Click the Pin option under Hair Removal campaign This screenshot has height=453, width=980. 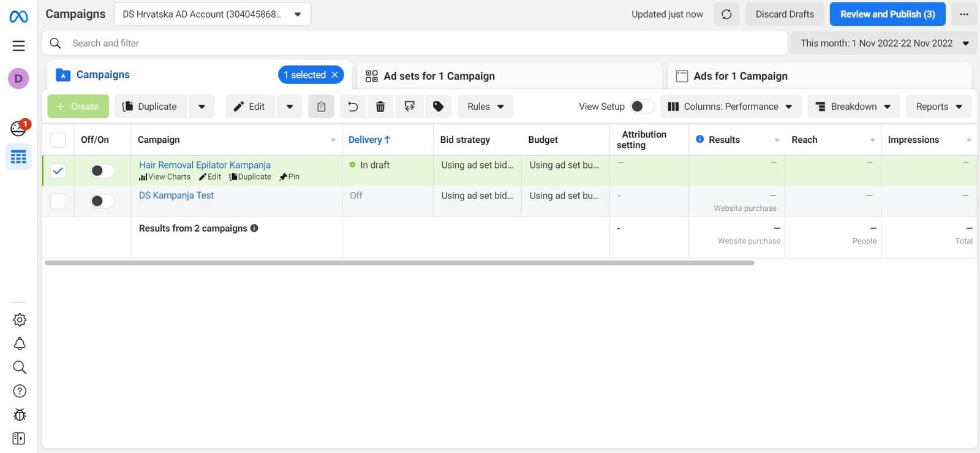point(289,177)
